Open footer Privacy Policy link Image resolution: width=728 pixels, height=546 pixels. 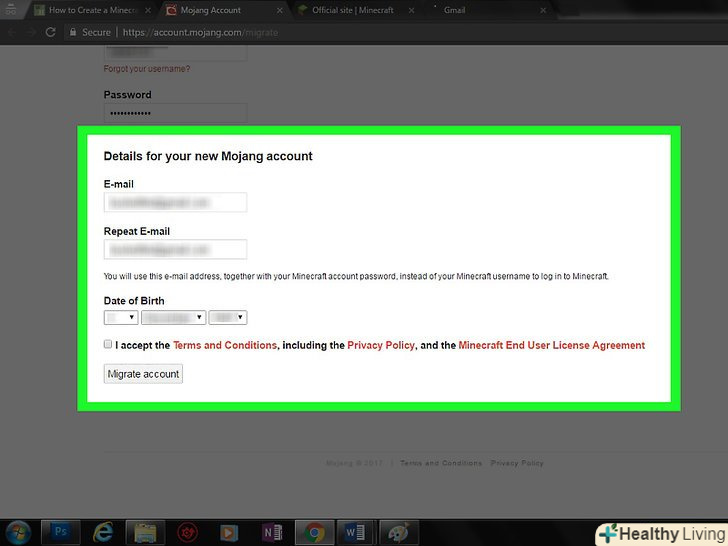click(x=517, y=463)
